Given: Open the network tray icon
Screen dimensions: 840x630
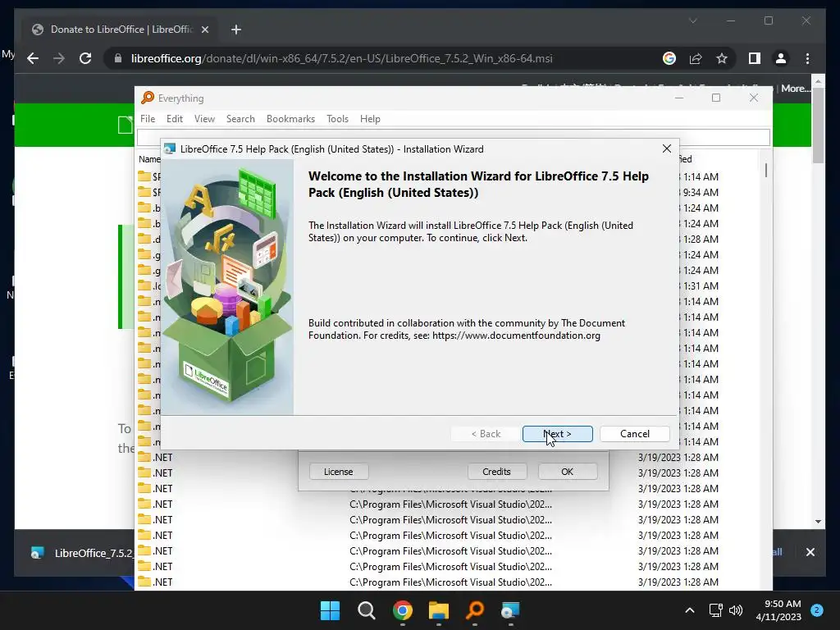Looking at the screenshot, I should point(715,610).
